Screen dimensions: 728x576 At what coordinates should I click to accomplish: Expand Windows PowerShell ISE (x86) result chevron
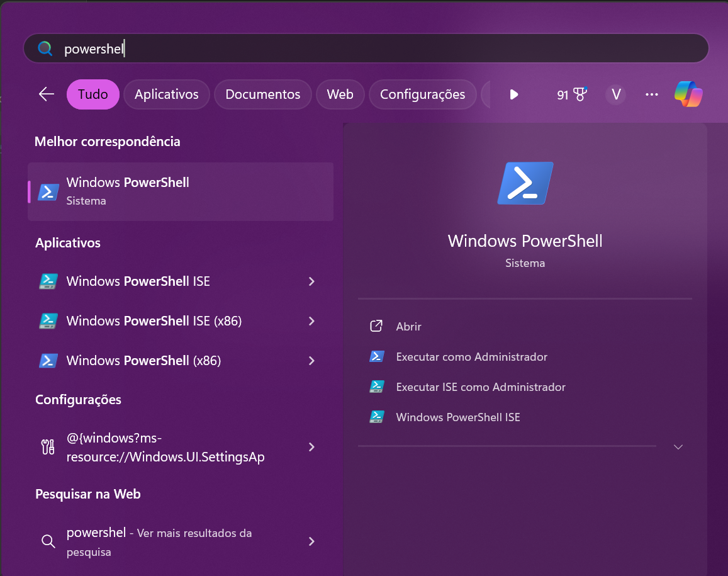[311, 321]
